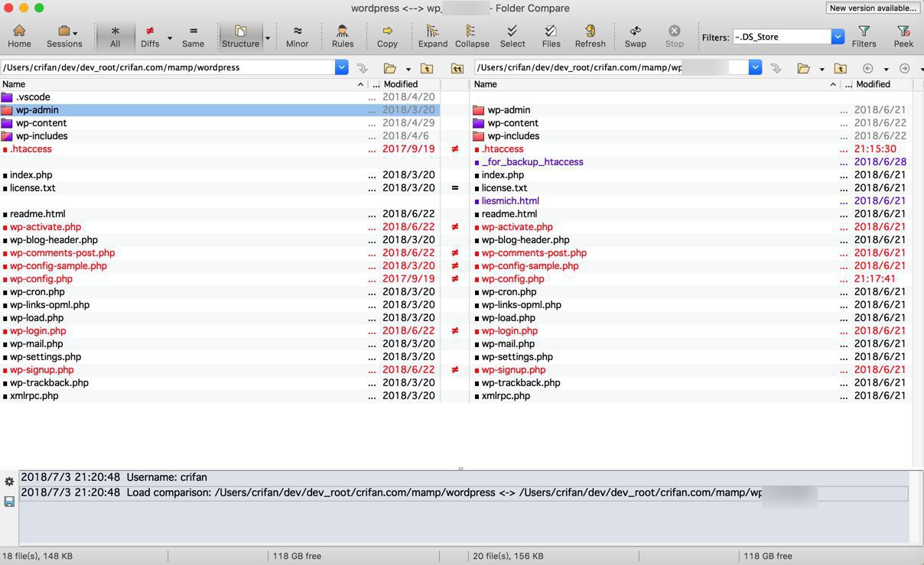
Task: Show only Same files
Action: (x=193, y=36)
